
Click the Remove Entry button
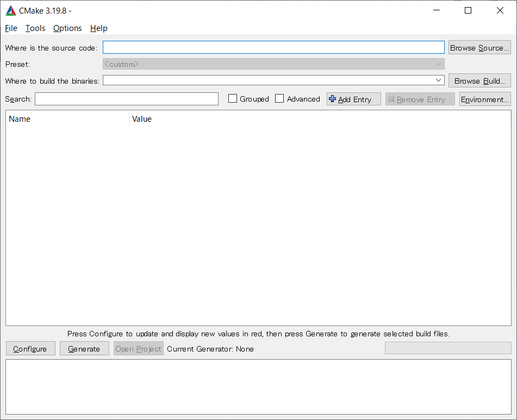(420, 99)
